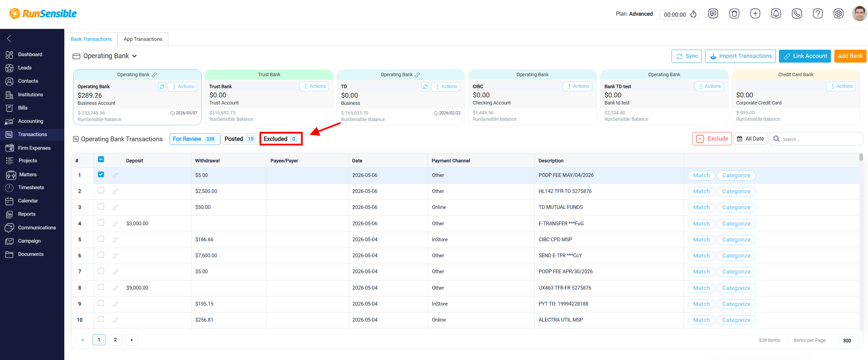Screen dimensions: 868x360
Task: Click the trash bin icon in header
Action: click(734, 14)
